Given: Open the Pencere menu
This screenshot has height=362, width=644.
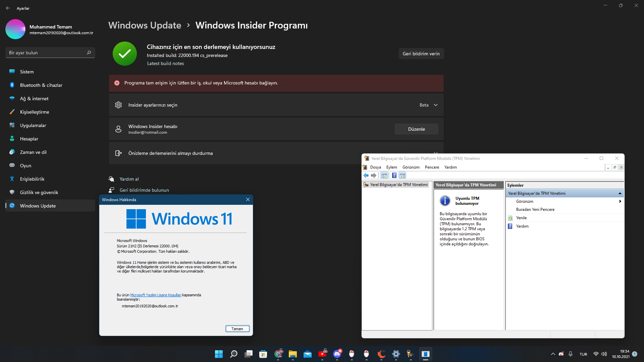Looking at the screenshot, I should pos(432,167).
